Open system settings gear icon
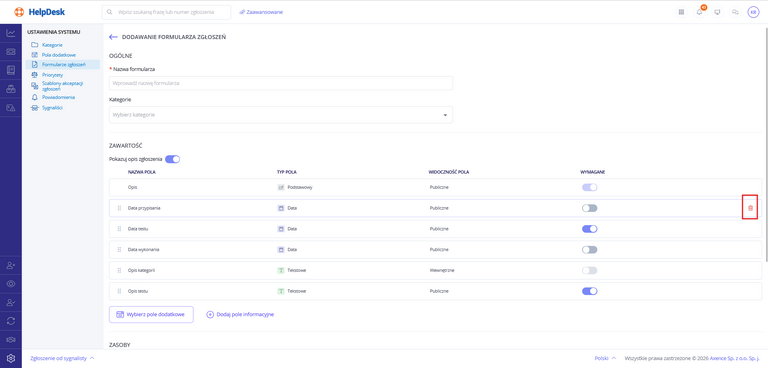 [11, 358]
